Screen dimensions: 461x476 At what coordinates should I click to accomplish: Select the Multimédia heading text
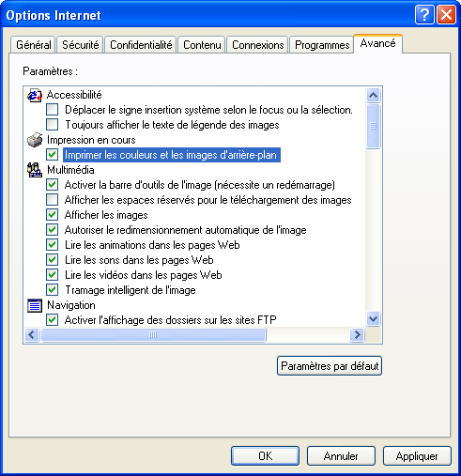(x=70, y=170)
